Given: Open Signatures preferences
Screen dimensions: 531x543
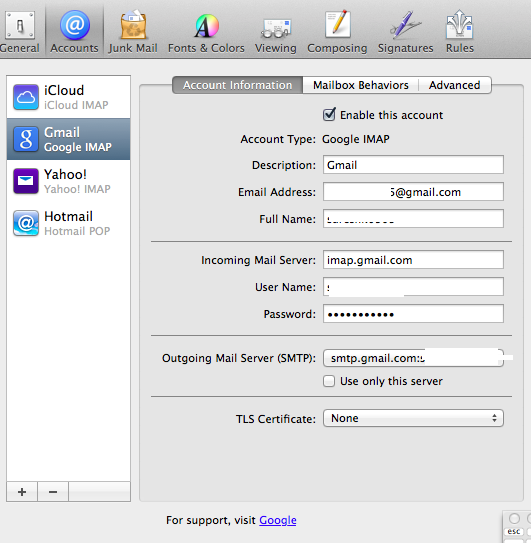Looking at the screenshot, I should point(406,31).
